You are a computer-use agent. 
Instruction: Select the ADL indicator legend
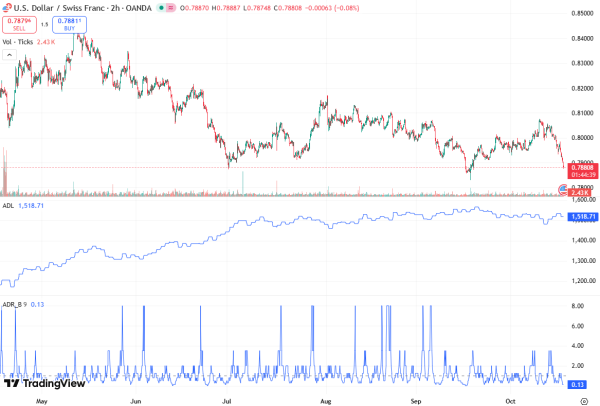coord(8,207)
